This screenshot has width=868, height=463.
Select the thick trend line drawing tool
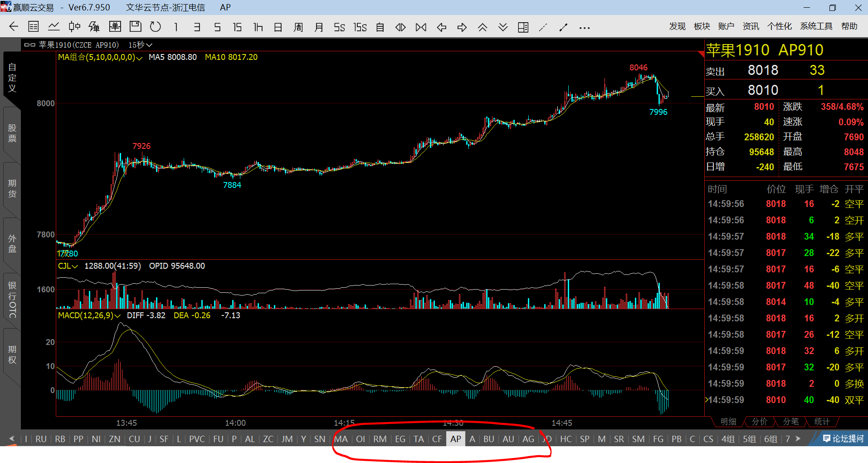click(563, 28)
